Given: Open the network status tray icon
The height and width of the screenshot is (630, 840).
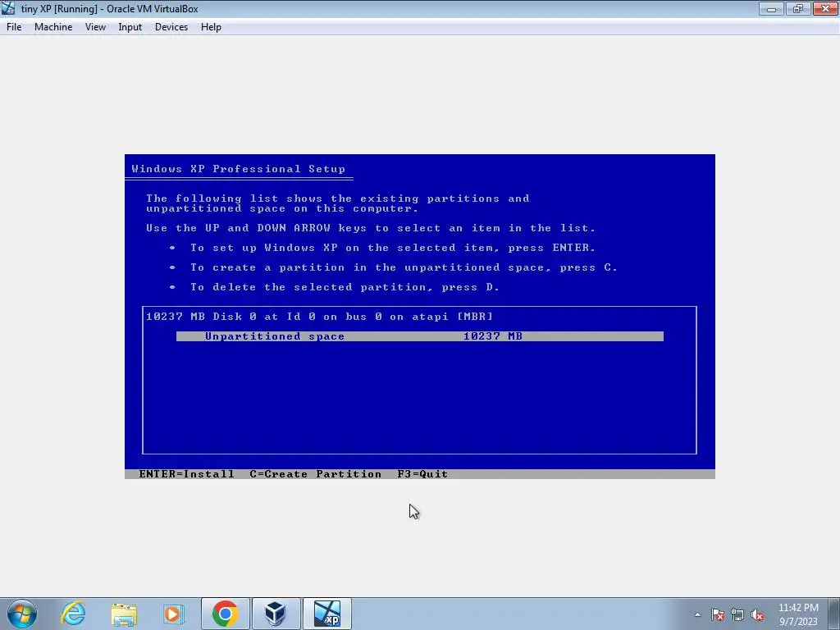Looking at the screenshot, I should pos(737,614).
